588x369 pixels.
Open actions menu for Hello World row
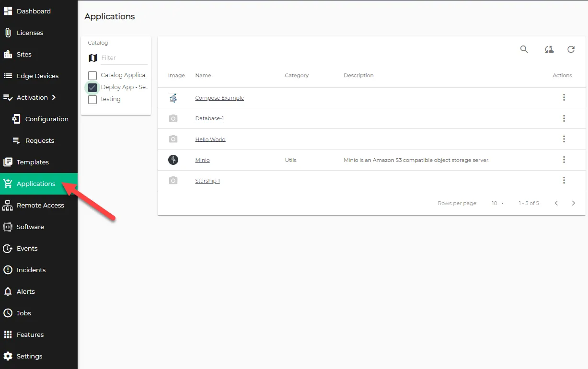pos(564,139)
